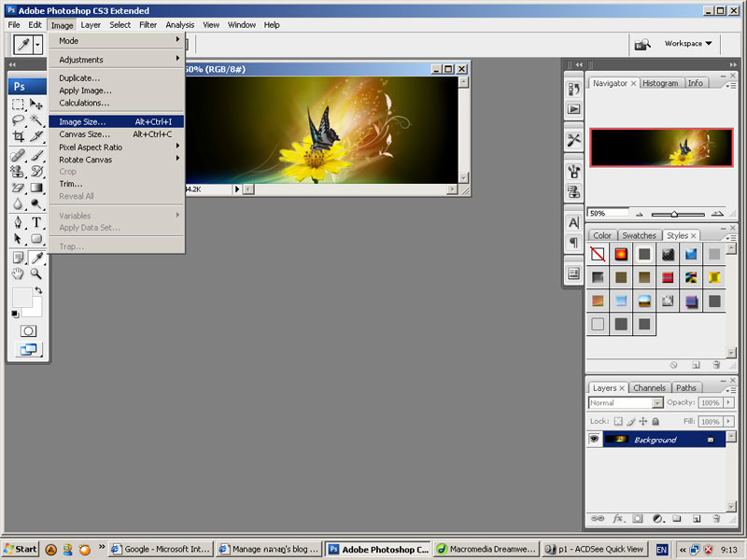The image size is (747, 560).
Task: Expand the Pixel Aspect Ratio submenu
Action: click(x=116, y=147)
